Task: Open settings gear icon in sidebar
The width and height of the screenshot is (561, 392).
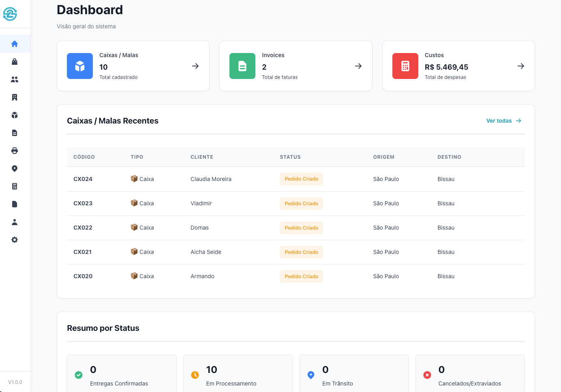Action: coord(15,240)
